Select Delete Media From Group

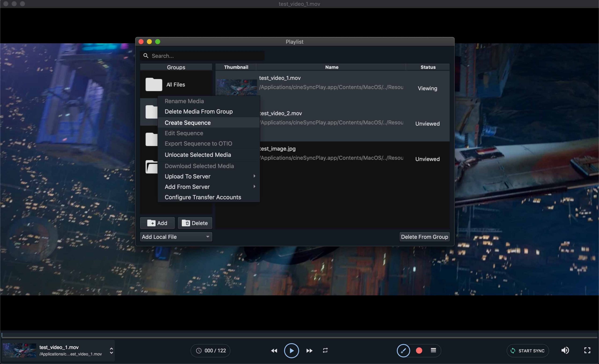tap(198, 112)
